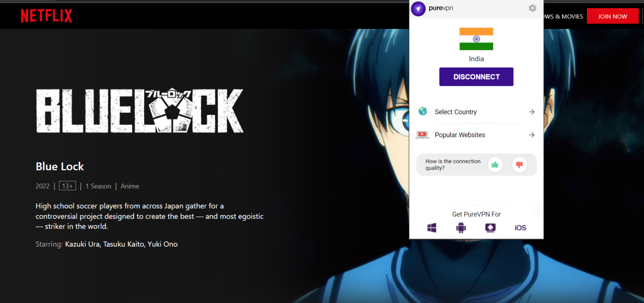Image resolution: width=644 pixels, height=303 pixels.
Task: Click the Blue Lock title text
Action: [60, 166]
